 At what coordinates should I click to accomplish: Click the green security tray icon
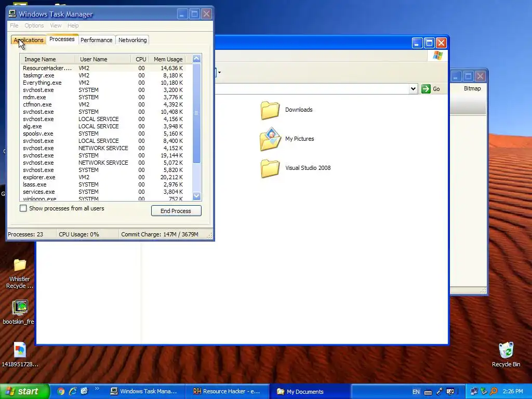[484, 392]
